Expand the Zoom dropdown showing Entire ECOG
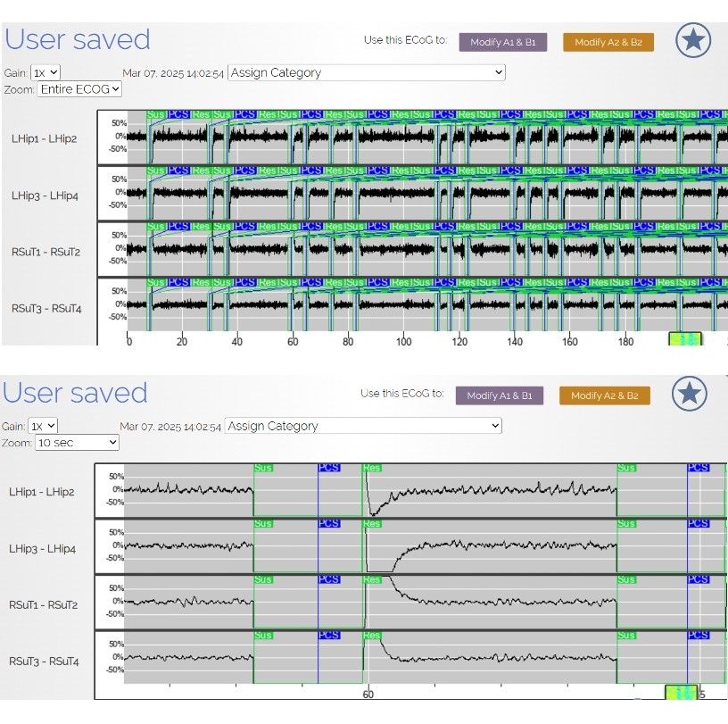Image resolution: width=728 pixels, height=724 pixels. pyautogui.click(x=79, y=89)
